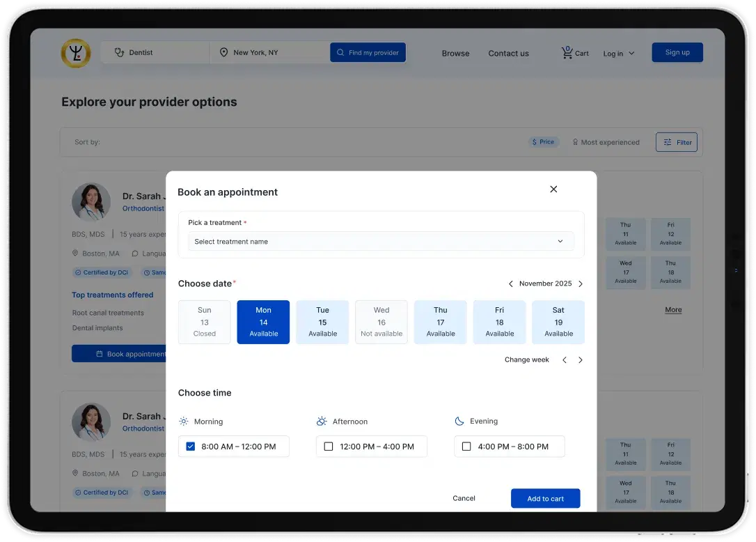Click the gold tooth logo icon
The image size is (756, 542).
tap(76, 53)
